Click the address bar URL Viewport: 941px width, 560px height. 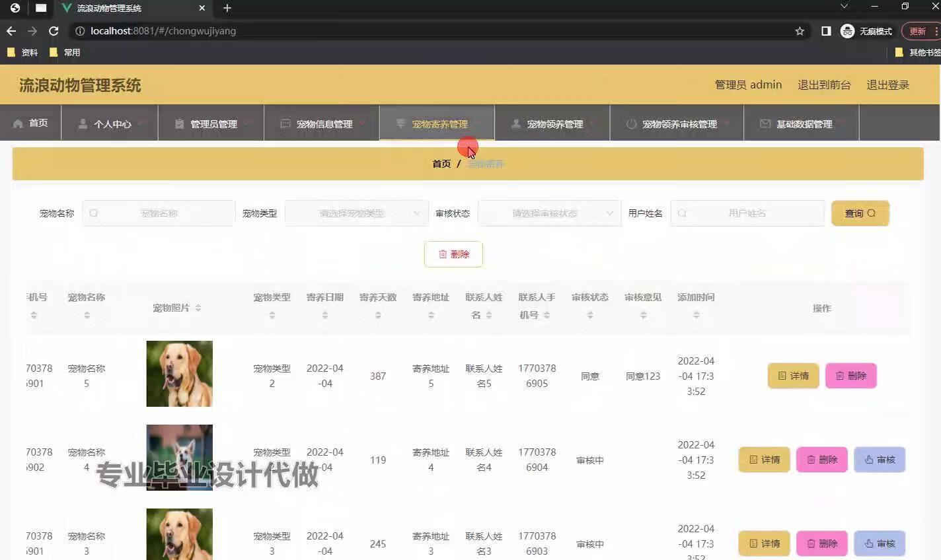163,31
